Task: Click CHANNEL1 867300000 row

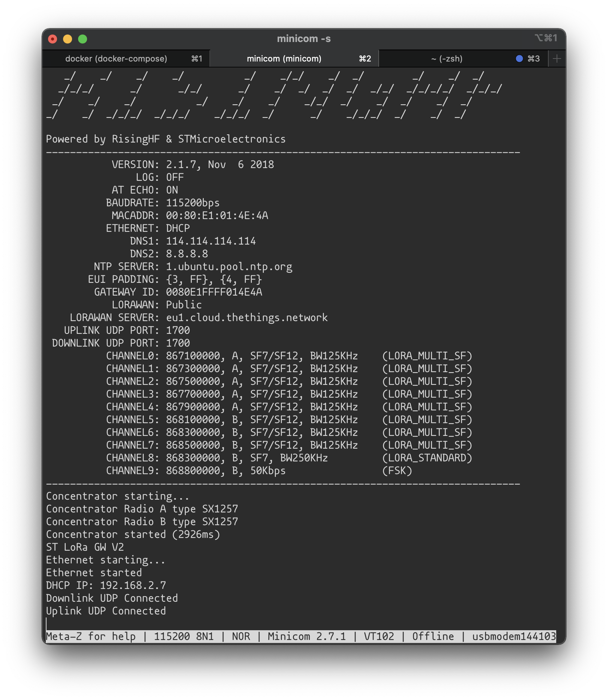Action: tap(289, 369)
